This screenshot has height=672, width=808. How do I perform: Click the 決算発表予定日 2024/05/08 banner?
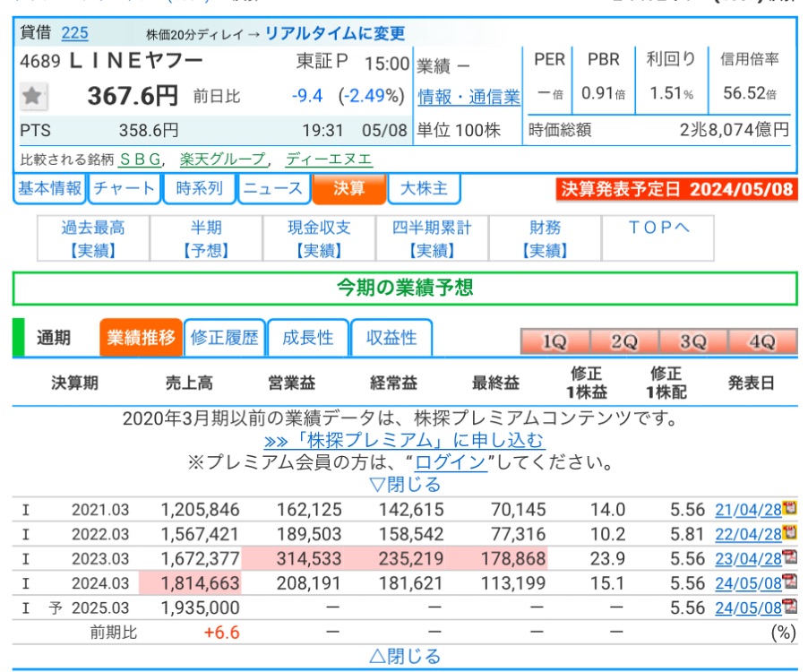(x=676, y=189)
